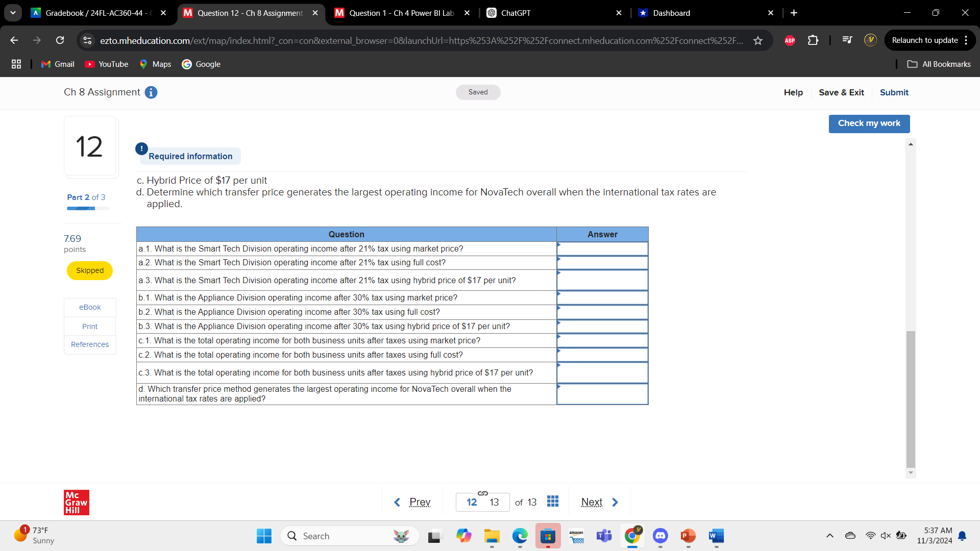The image size is (980, 551).
Task: Bookmark this page with the star icon
Action: (x=759, y=41)
